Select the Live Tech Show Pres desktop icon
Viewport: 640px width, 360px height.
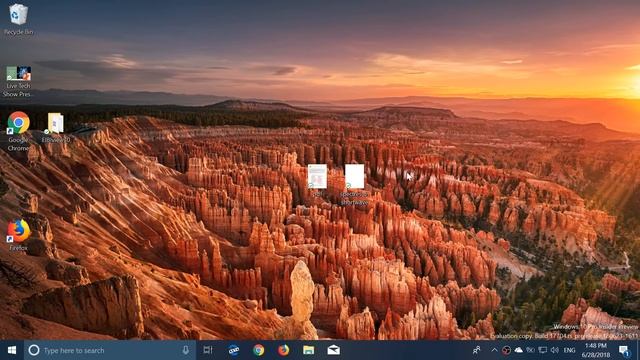point(18,81)
